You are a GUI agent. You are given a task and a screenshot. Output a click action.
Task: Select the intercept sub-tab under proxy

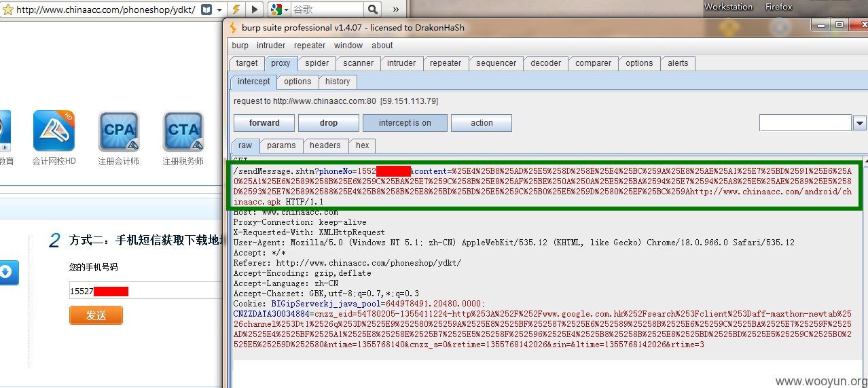point(253,82)
